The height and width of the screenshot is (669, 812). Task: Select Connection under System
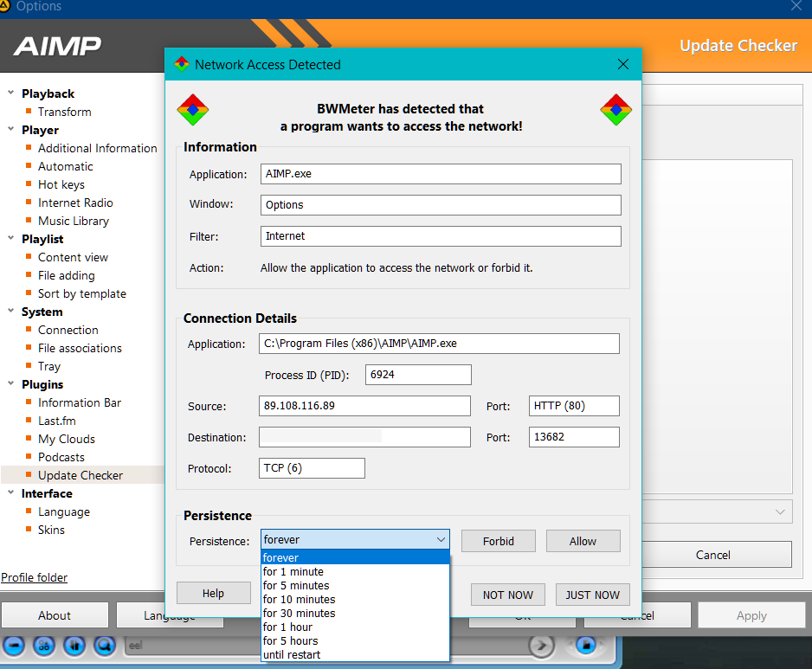pos(68,330)
